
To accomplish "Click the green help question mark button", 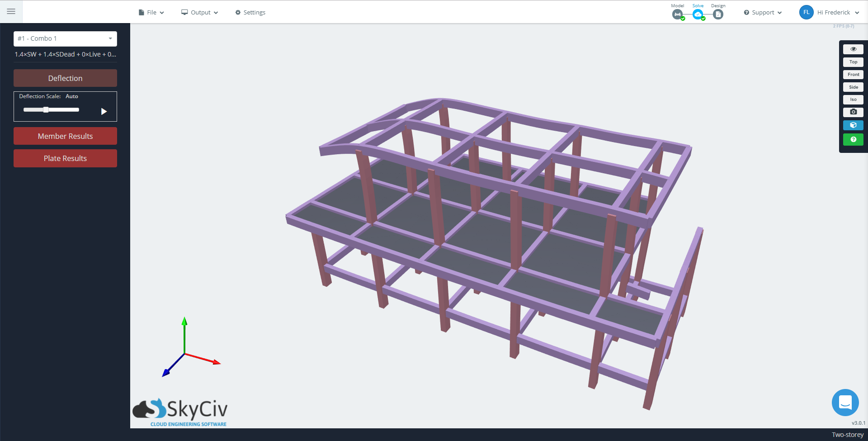I will [x=853, y=140].
